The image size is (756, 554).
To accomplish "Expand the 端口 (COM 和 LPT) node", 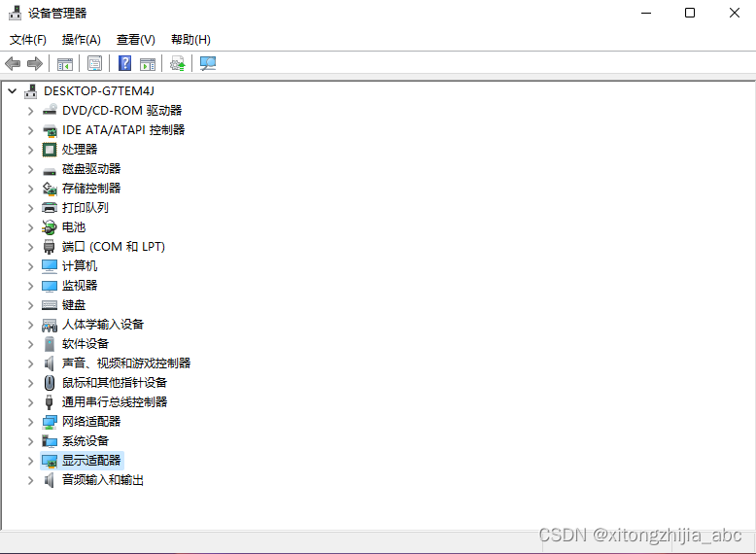I will (31, 247).
